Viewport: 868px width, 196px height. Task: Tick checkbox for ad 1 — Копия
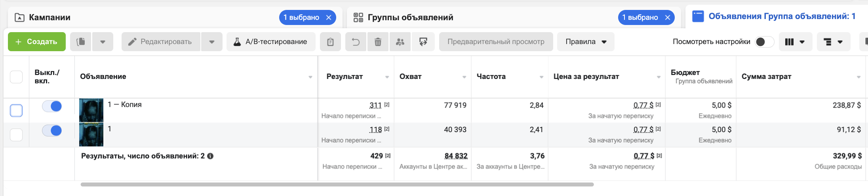16,110
